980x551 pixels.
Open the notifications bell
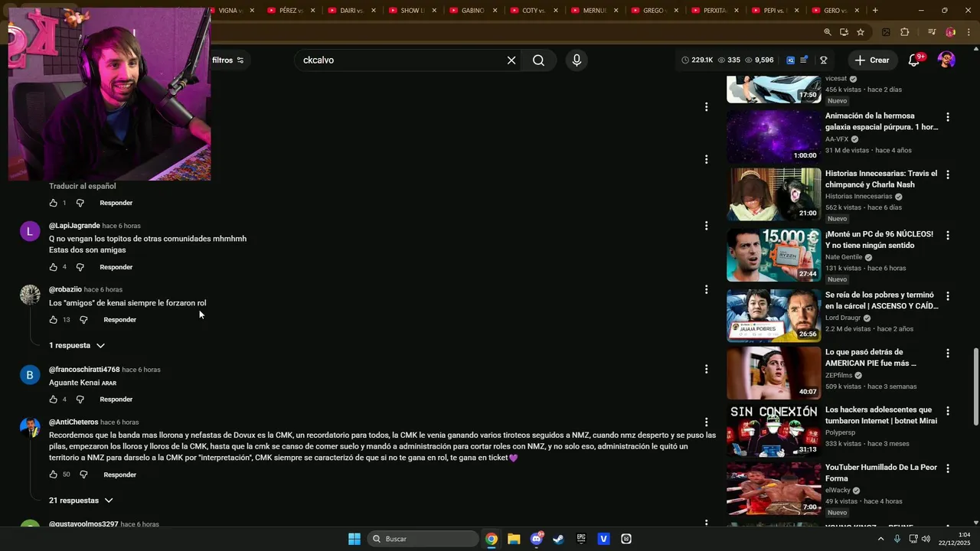913,60
